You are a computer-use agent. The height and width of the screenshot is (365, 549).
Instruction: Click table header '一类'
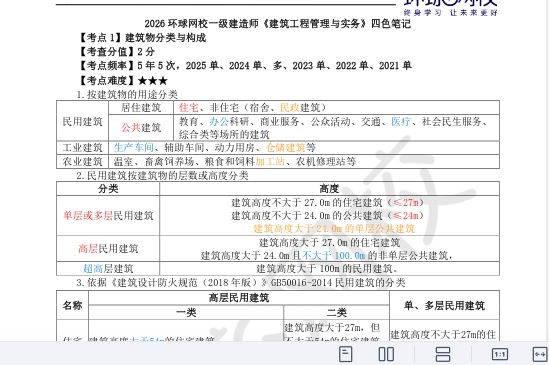tap(186, 312)
